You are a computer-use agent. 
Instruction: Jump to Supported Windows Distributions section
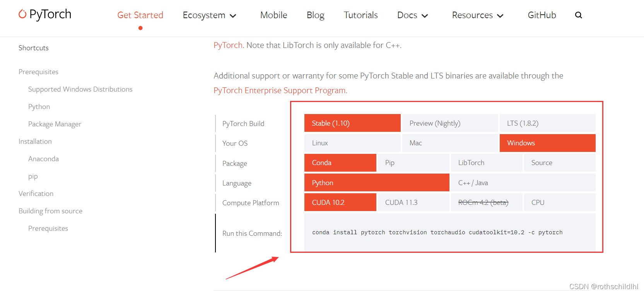click(x=80, y=89)
